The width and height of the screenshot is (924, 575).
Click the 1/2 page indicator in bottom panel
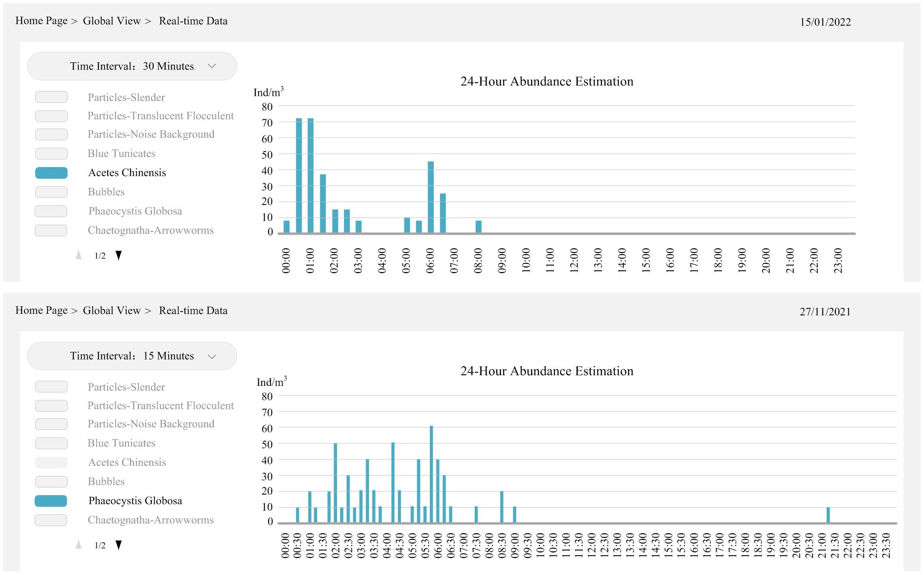pos(100,545)
